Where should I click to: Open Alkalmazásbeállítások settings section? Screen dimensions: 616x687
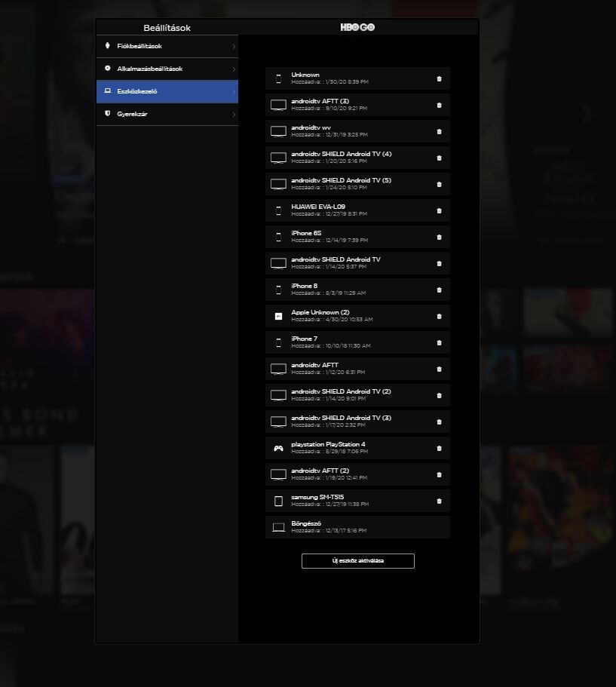[167, 69]
